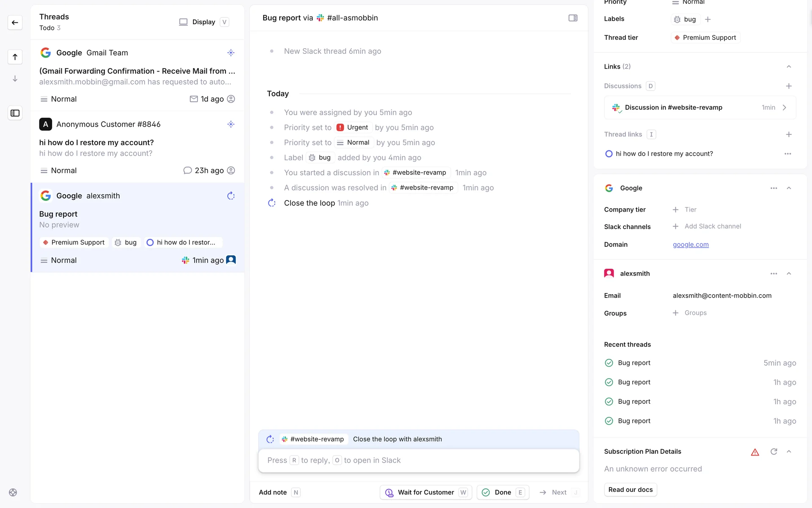Open help icon at bottom left
812x508 pixels.
coord(13,492)
